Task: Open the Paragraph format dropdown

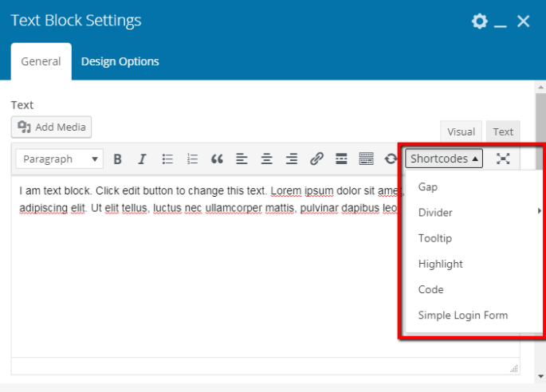Action: click(60, 159)
